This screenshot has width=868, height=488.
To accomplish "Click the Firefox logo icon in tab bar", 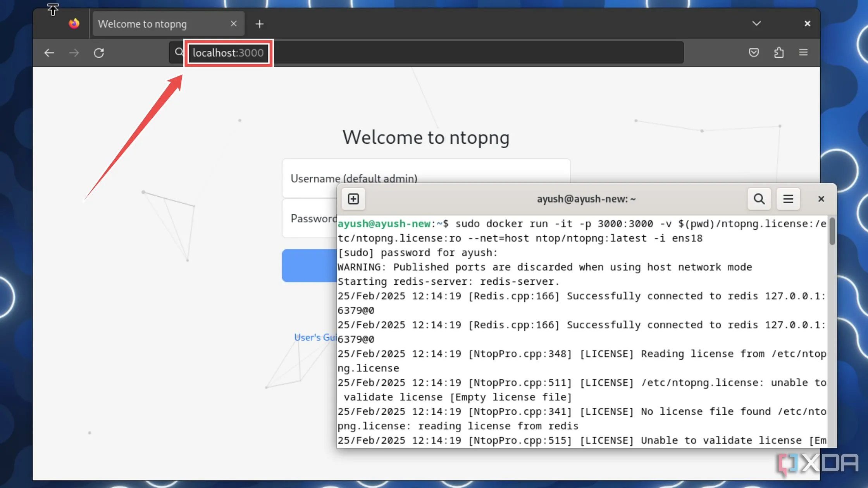I will click(74, 24).
